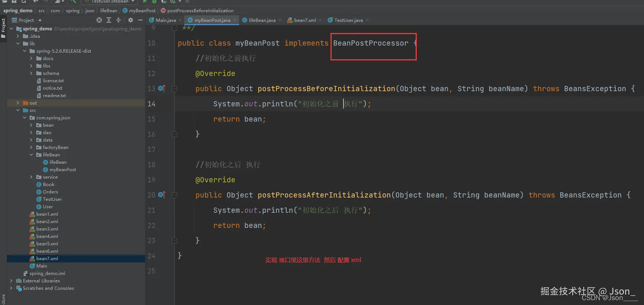Click the comment fold marker at line 9
644x305 pixels.
pyautogui.click(x=174, y=28)
